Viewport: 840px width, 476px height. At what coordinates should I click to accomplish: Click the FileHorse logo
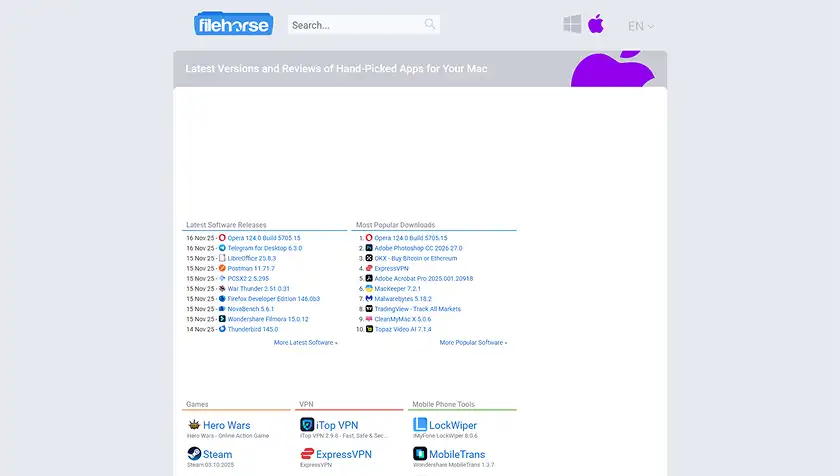[x=233, y=24]
